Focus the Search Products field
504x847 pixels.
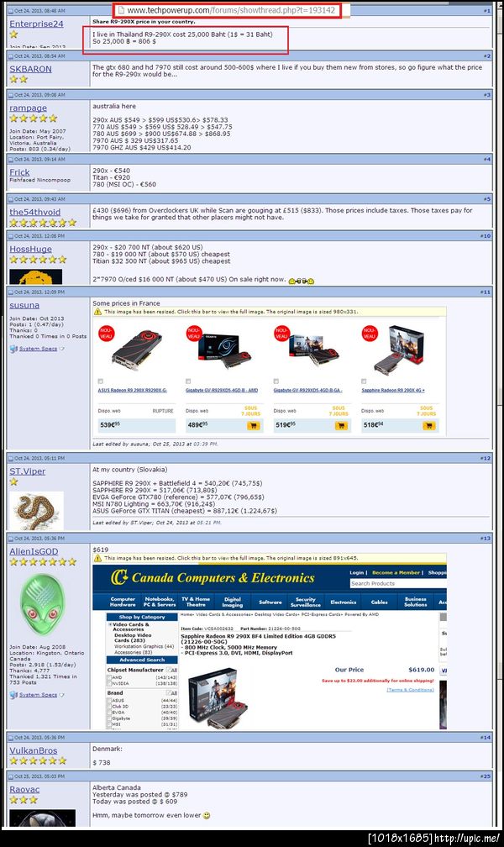(398, 583)
